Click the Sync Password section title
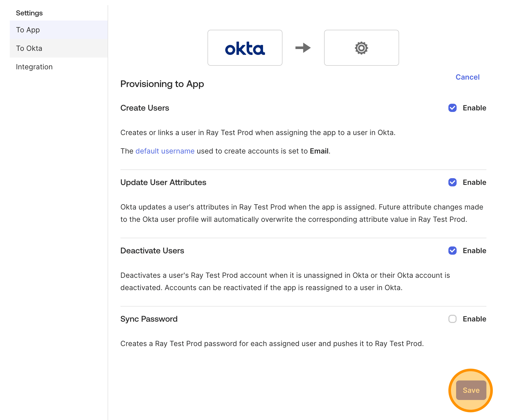509x420 pixels. tap(149, 319)
